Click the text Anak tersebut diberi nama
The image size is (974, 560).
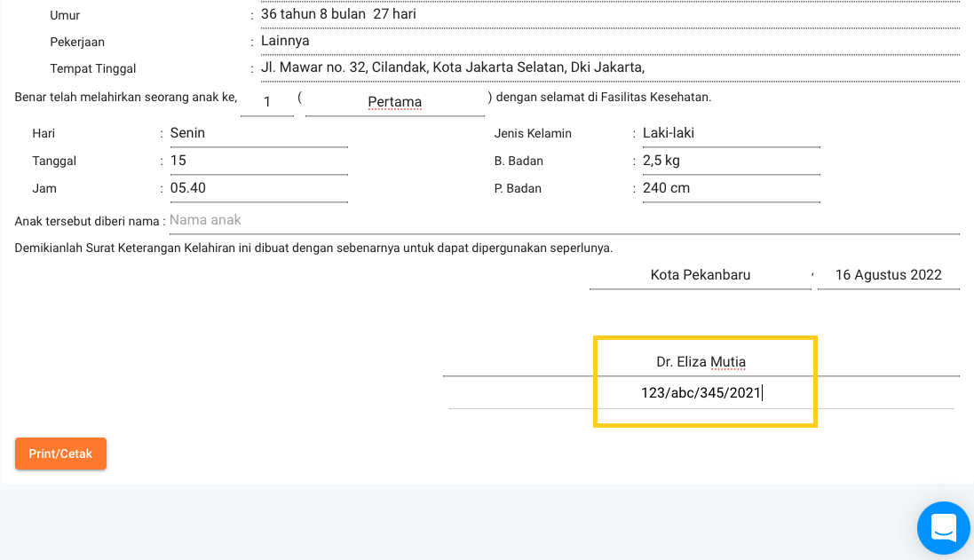[x=87, y=221]
